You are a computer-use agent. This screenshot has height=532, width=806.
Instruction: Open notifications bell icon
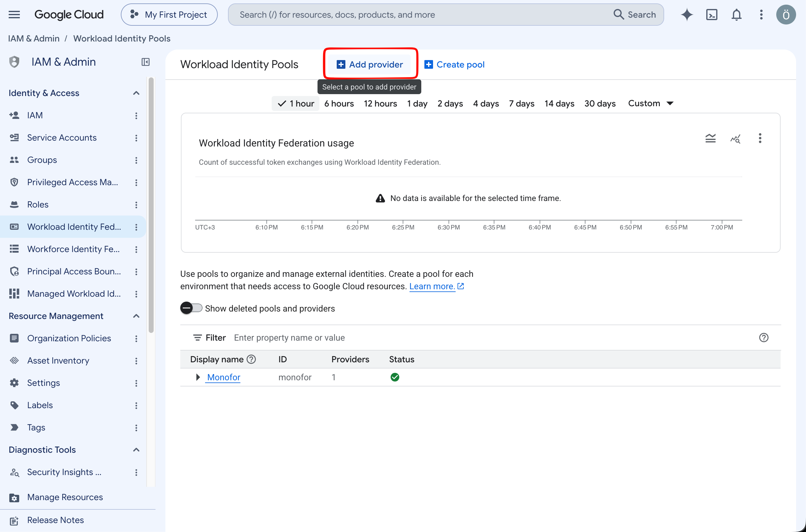tap(736, 15)
